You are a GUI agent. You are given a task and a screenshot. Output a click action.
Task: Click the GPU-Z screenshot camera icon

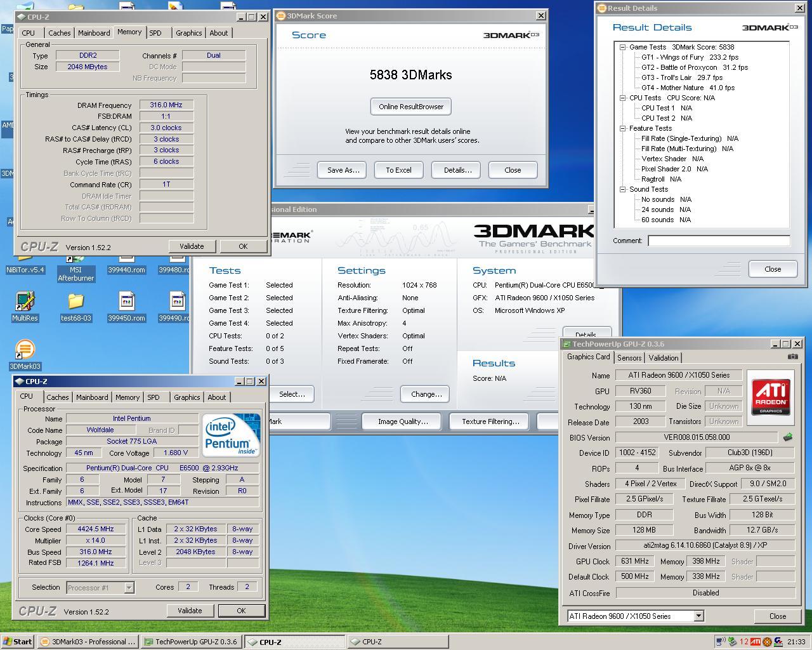pyautogui.click(x=792, y=357)
